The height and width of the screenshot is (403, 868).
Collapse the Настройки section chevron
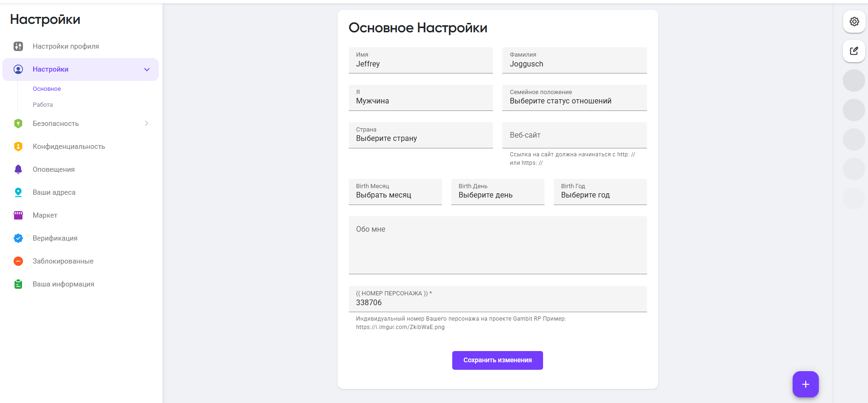[x=147, y=70]
